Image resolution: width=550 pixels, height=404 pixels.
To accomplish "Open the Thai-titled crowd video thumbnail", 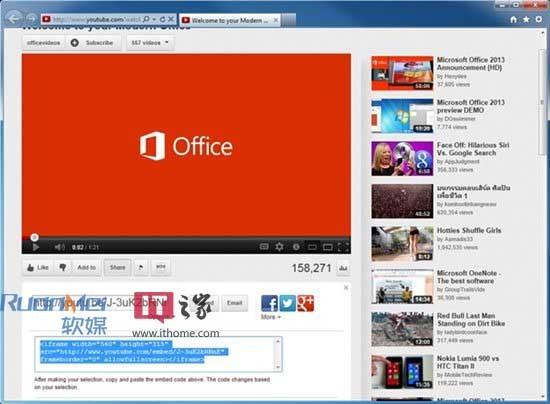I will coord(402,201).
